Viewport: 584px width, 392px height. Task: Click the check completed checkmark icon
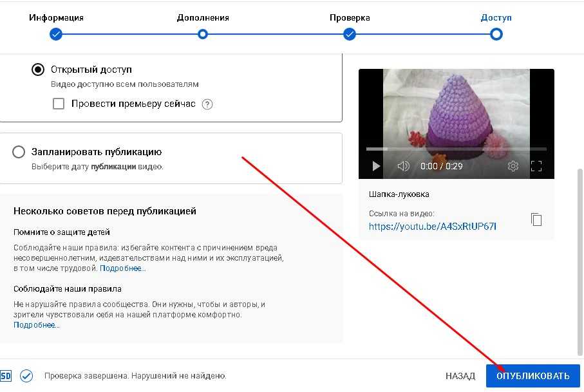click(x=26, y=376)
